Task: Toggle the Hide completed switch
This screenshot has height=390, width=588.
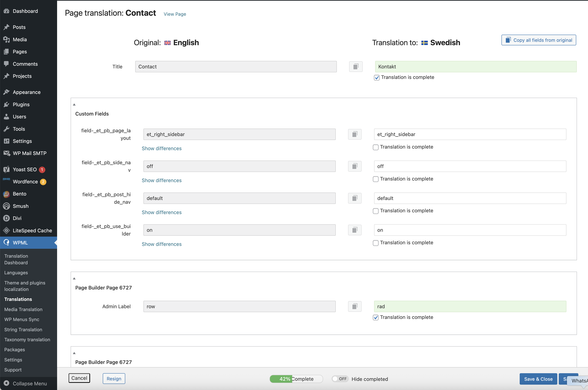Action: [x=340, y=379]
